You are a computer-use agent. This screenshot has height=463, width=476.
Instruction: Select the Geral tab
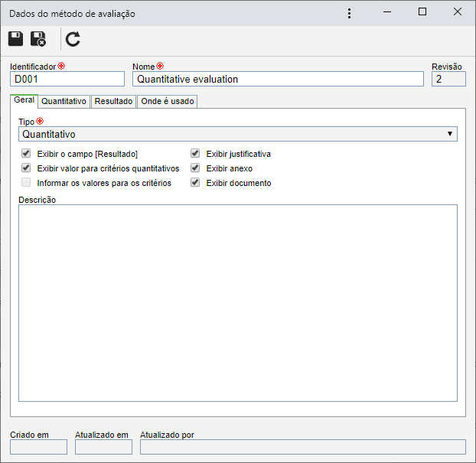24,100
